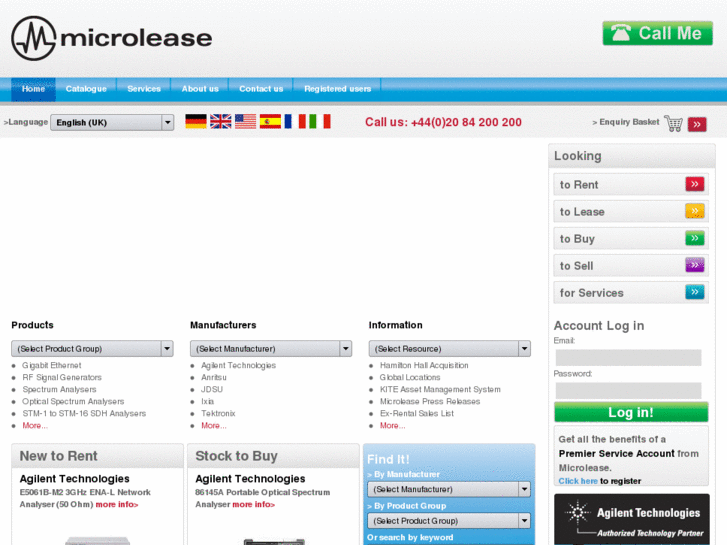Open Optical Spectrum Analysers link
The width and height of the screenshot is (727, 545).
[73, 402]
